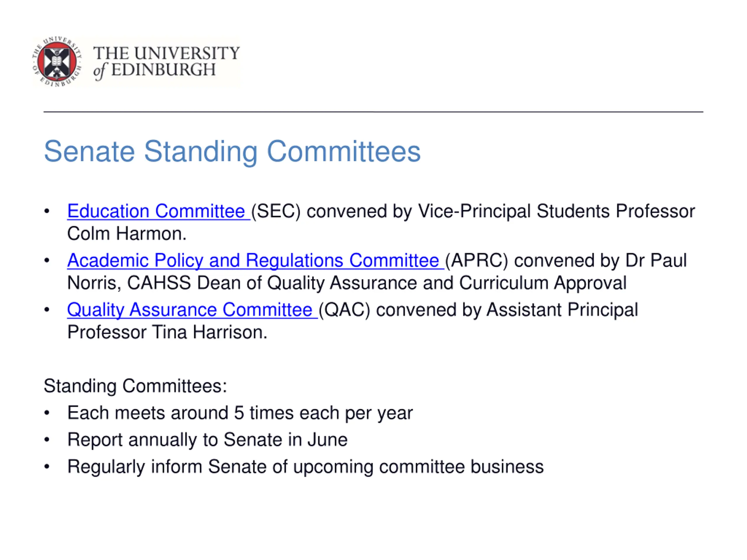
Task: Click the Senate Standing Committees heading
Action: [x=232, y=152]
